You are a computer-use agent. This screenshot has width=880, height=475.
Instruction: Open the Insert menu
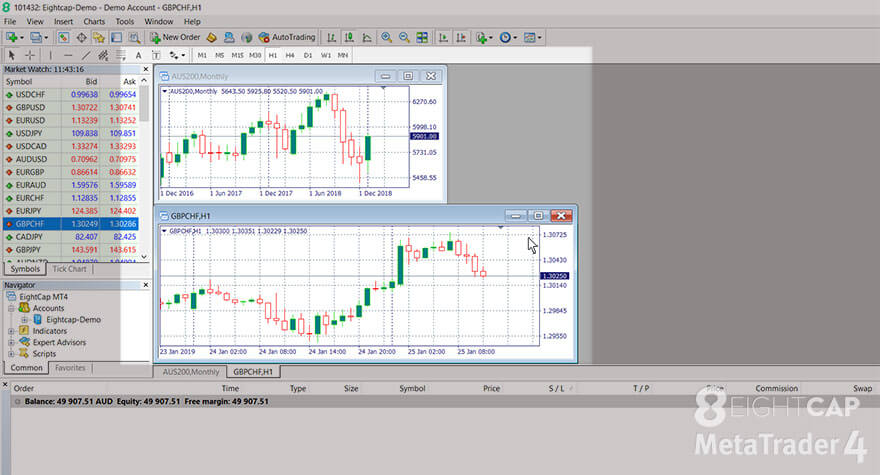tap(63, 21)
